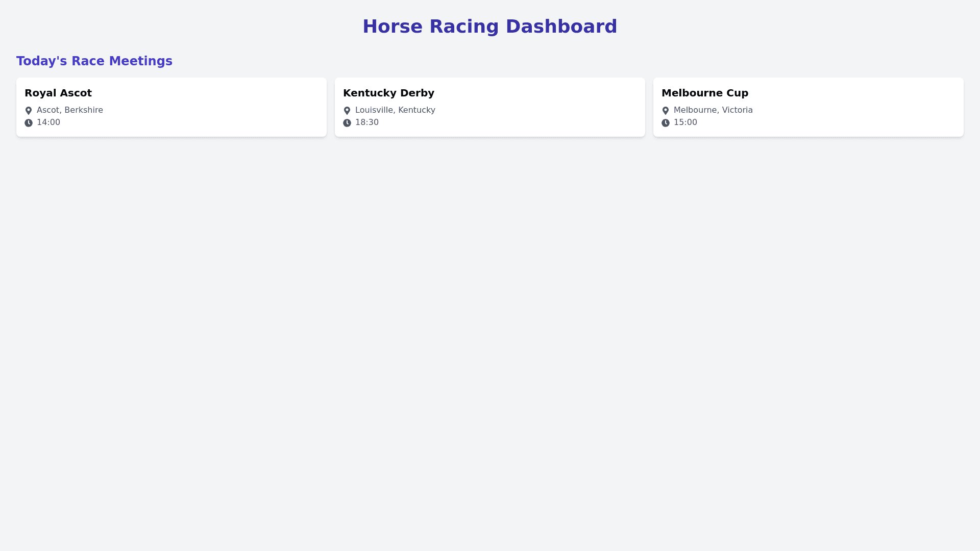This screenshot has height=551, width=980.
Task: Select the Melbourne, Victoria location text
Action: click(x=713, y=110)
